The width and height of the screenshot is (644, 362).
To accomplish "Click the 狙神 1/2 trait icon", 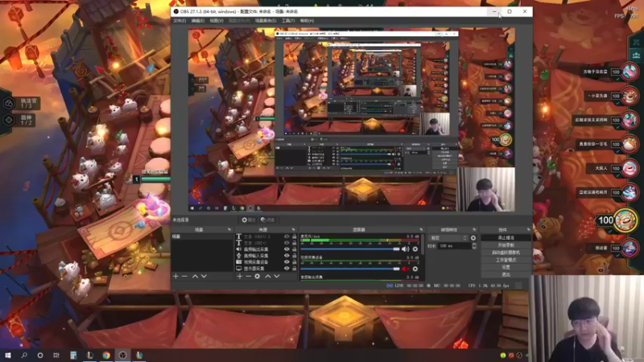I will click(9, 120).
